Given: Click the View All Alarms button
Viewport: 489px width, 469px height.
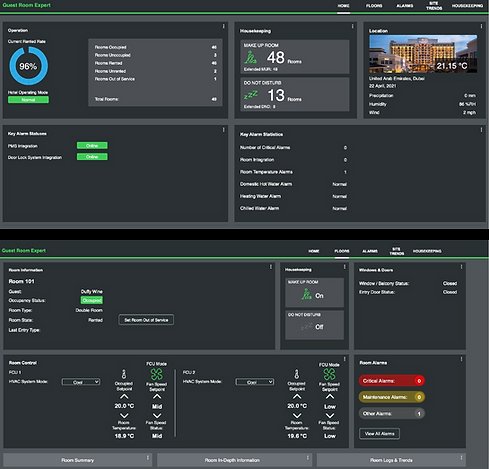Looking at the screenshot, I should [x=379, y=434].
